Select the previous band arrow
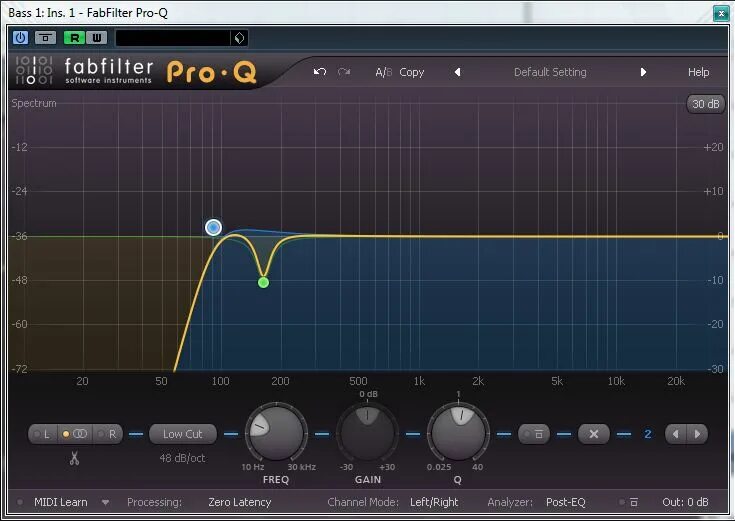 [x=675, y=434]
